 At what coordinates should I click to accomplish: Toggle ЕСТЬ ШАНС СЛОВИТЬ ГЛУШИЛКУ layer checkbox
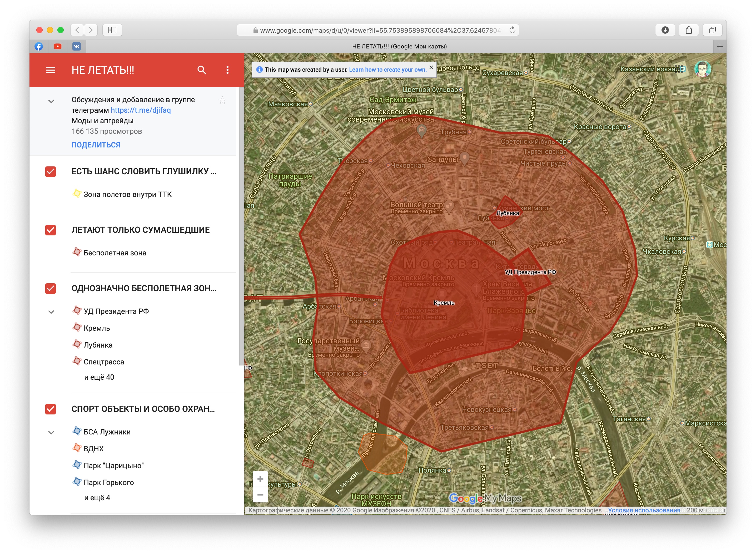(x=51, y=172)
